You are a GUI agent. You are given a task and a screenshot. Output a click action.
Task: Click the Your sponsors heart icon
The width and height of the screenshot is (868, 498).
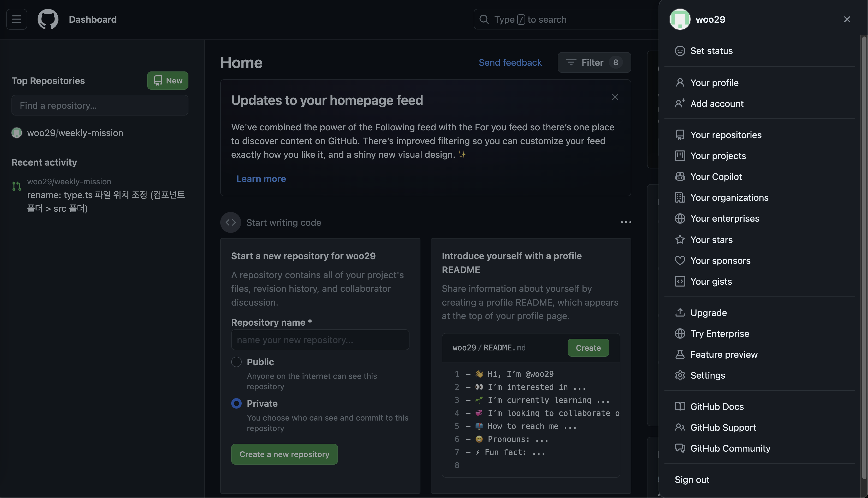click(680, 261)
